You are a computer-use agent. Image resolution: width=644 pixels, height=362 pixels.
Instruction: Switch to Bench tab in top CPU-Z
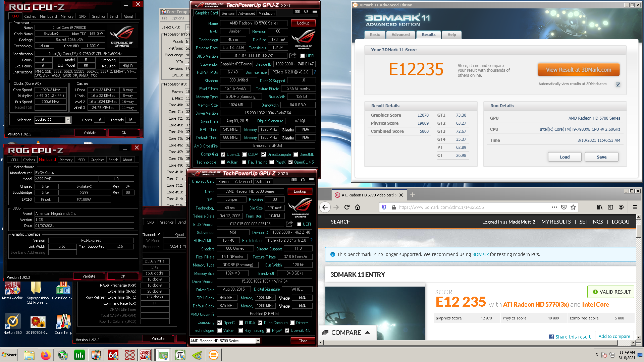pos(114,16)
